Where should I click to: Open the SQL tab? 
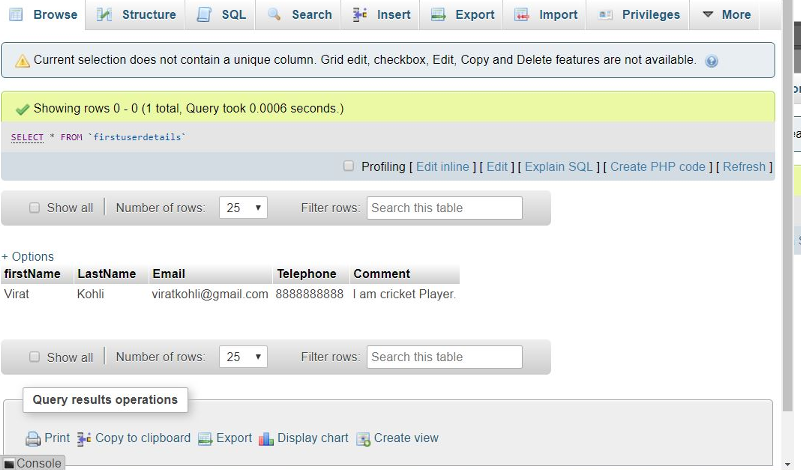(222, 14)
